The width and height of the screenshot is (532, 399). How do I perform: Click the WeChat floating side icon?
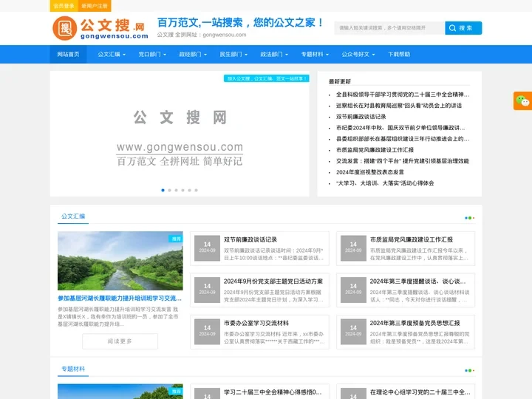coord(522,100)
